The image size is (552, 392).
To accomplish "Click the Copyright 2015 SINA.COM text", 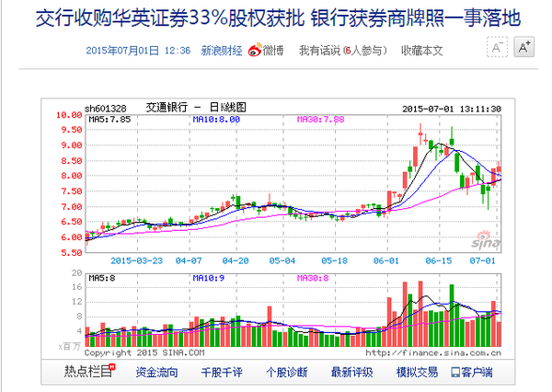I will coord(144,352).
